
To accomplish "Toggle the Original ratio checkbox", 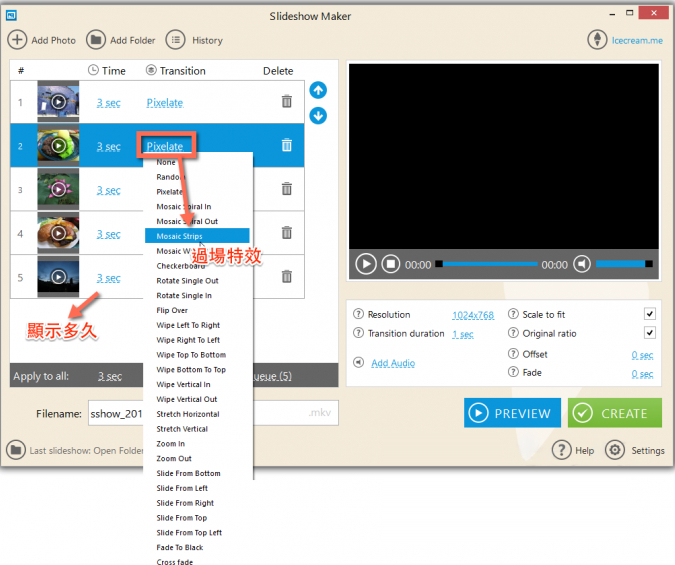I will click(x=650, y=332).
